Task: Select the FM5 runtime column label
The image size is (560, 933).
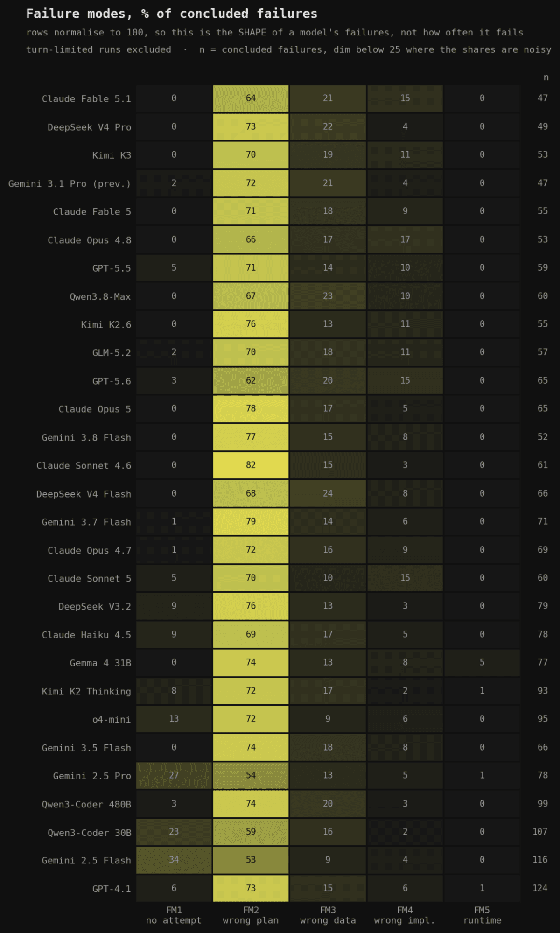Action: tap(482, 915)
